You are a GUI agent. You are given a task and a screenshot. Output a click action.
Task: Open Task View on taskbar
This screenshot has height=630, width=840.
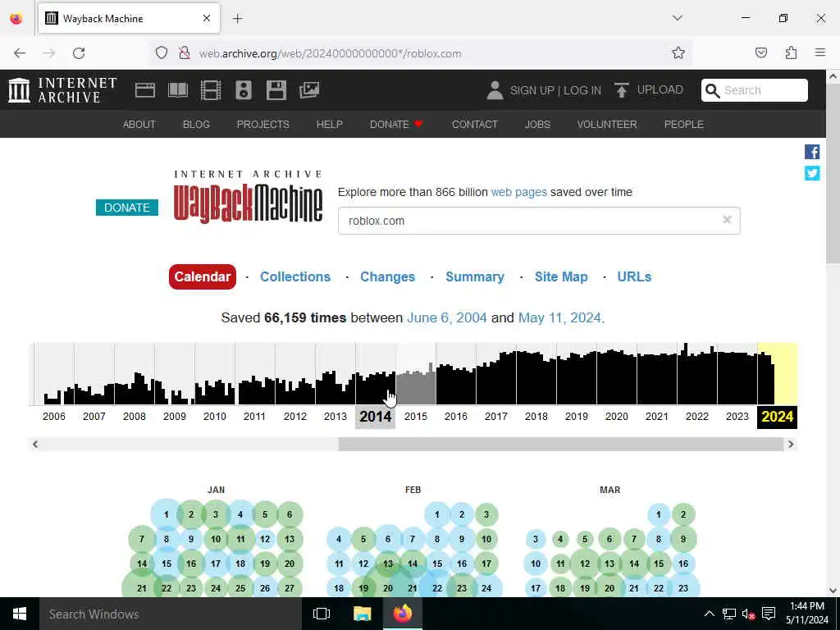321,614
